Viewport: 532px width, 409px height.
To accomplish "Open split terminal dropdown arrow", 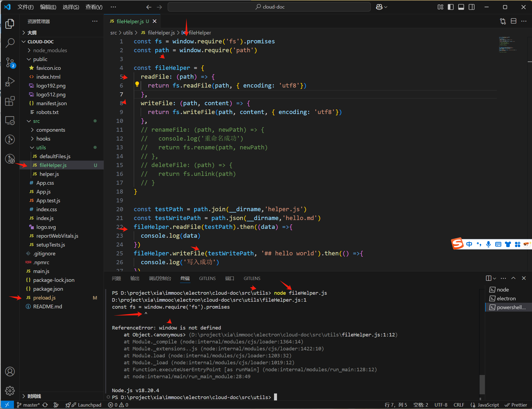I will 494,278.
